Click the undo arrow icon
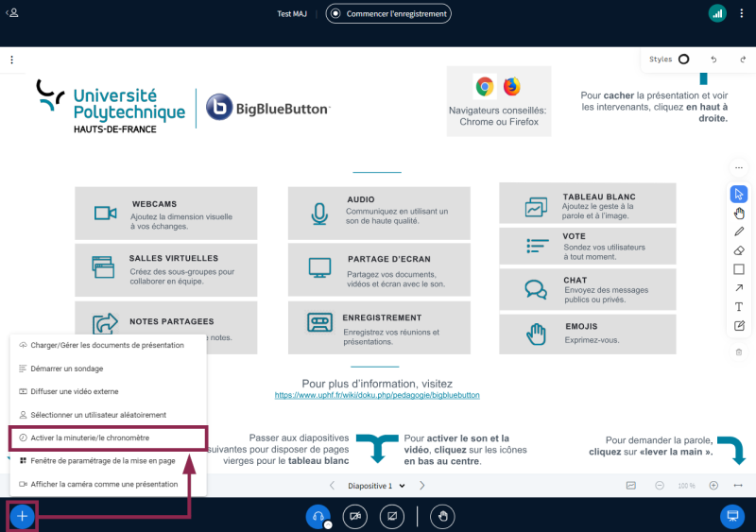This screenshot has width=756, height=532. point(713,60)
